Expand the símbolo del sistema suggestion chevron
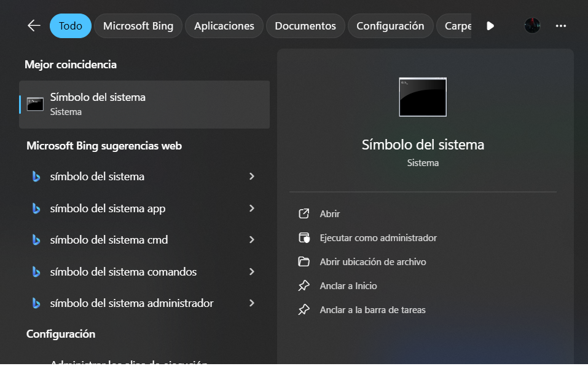The width and height of the screenshot is (588, 366). click(x=251, y=177)
